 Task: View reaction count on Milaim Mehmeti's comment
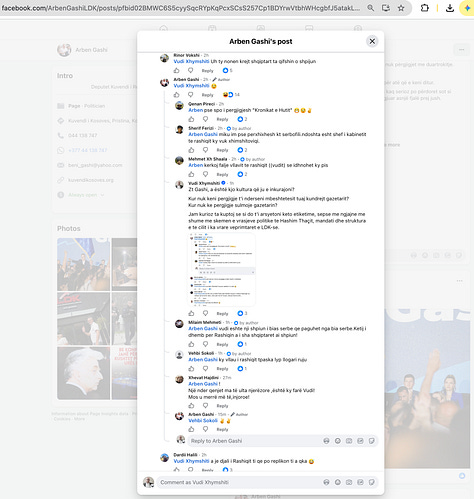[x=242, y=344]
